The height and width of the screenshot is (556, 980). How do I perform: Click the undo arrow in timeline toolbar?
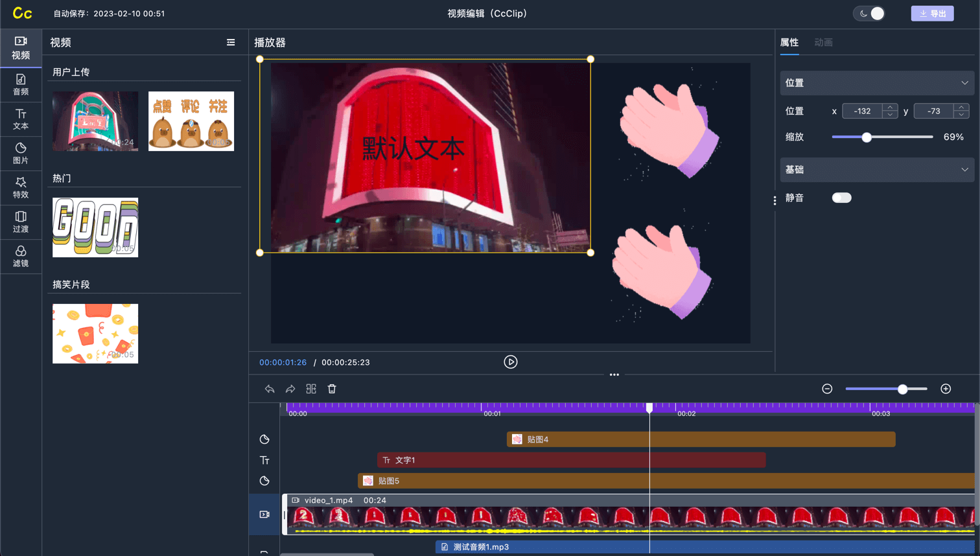coord(270,389)
